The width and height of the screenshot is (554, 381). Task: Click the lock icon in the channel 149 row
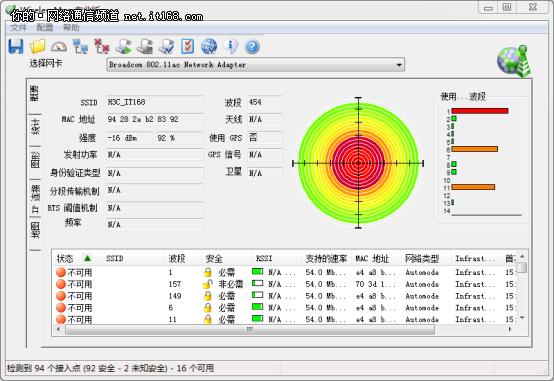click(x=208, y=296)
